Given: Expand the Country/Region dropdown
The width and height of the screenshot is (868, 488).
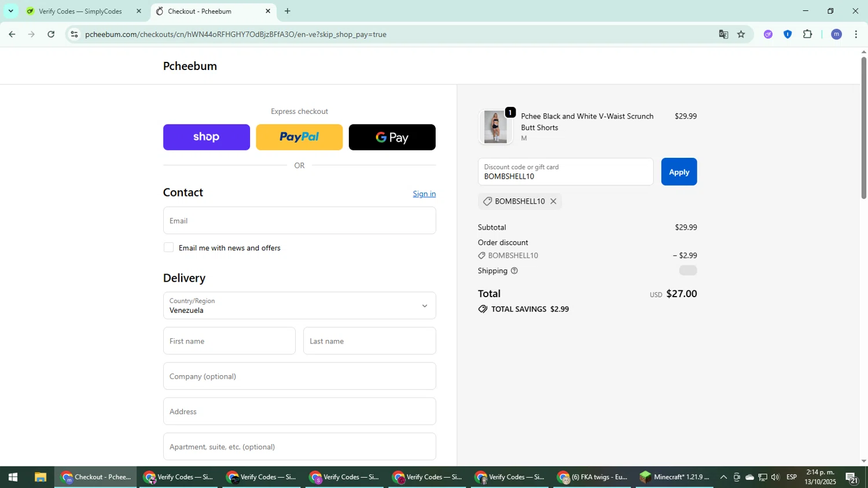Looking at the screenshot, I should click(x=299, y=305).
